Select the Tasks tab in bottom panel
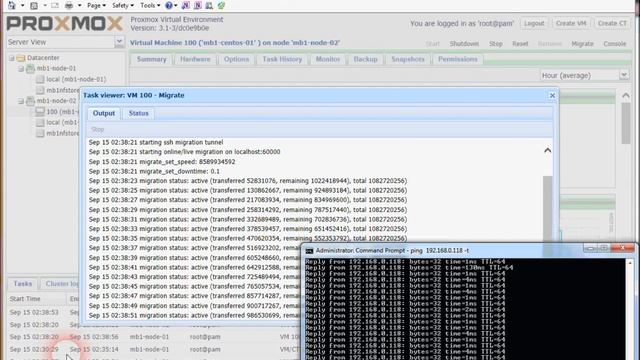The image size is (640, 360). [22, 284]
